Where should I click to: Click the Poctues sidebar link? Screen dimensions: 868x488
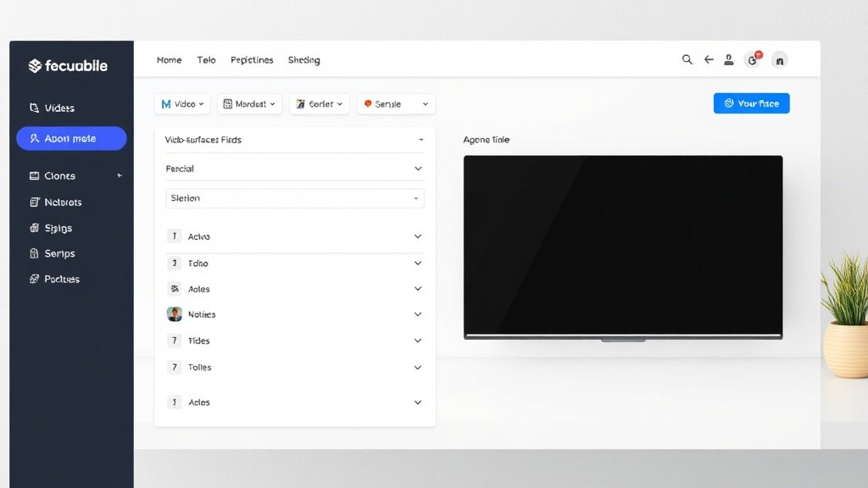pyautogui.click(x=61, y=279)
